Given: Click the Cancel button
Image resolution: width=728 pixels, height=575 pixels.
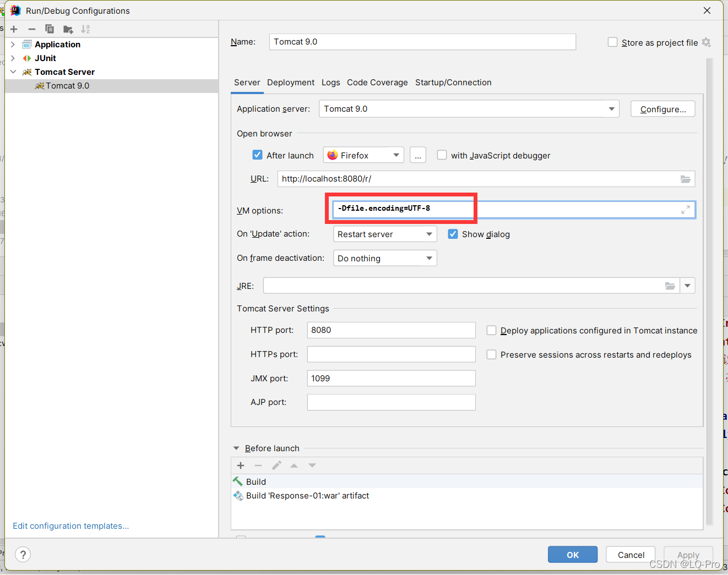Looking at the screenshot, I should 631,555.
